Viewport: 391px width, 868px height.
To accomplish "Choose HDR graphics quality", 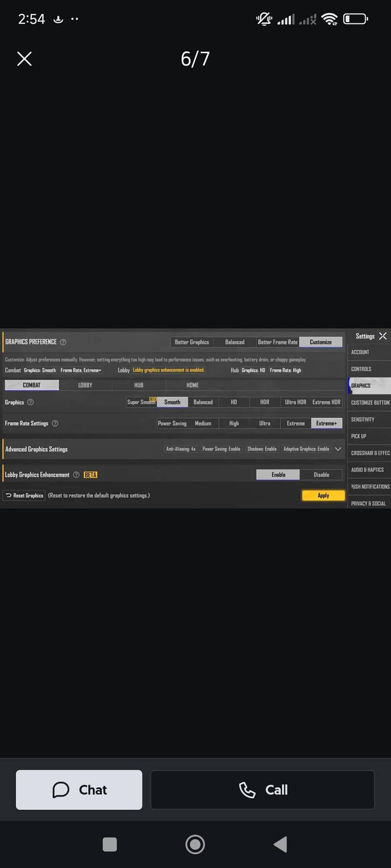I will click(x=264, y=402).
